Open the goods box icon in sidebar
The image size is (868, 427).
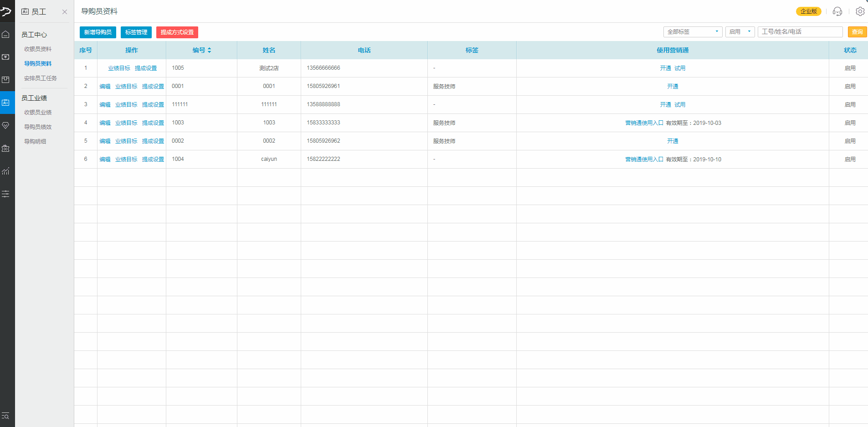tap(6, 80)
